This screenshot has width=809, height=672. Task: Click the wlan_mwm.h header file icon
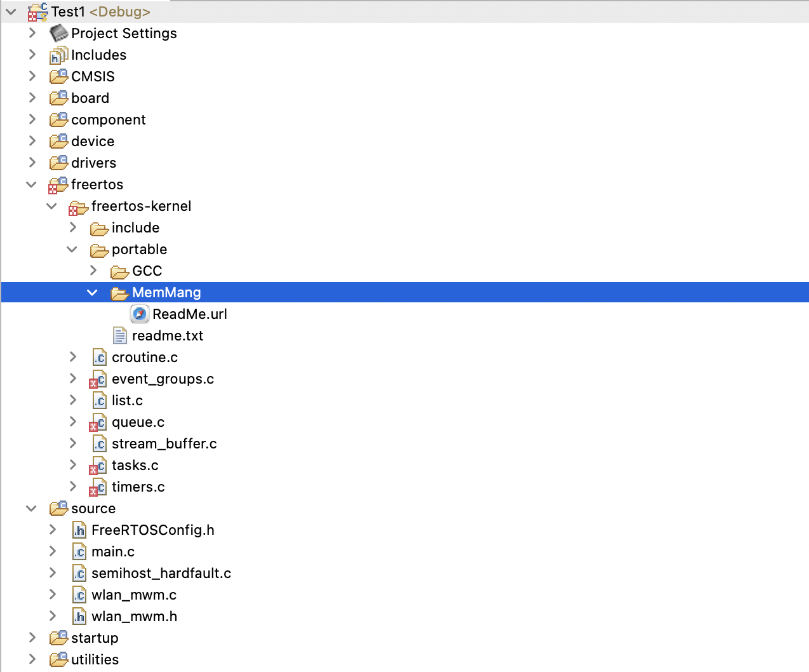pyautogui.click(x=79, y=616)
